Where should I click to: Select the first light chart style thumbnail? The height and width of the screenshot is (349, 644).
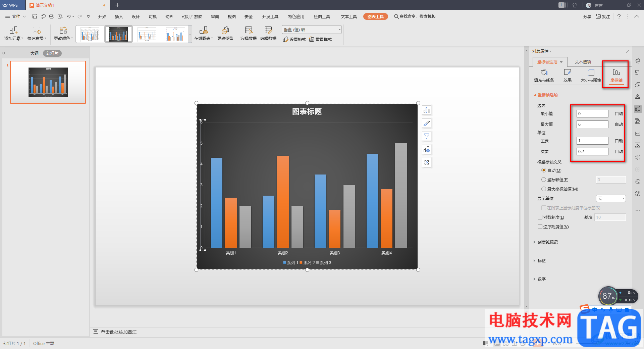click(x=90, y=34)
